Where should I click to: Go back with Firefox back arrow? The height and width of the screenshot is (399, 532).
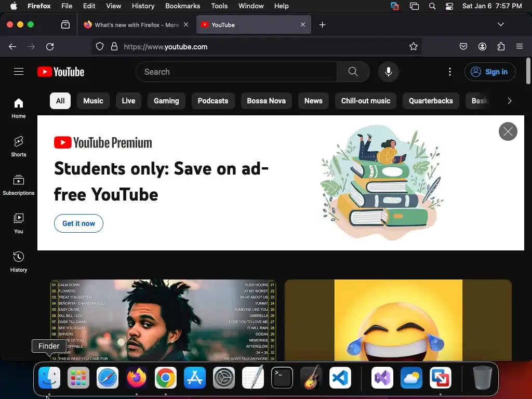click(x=12, y=46)
